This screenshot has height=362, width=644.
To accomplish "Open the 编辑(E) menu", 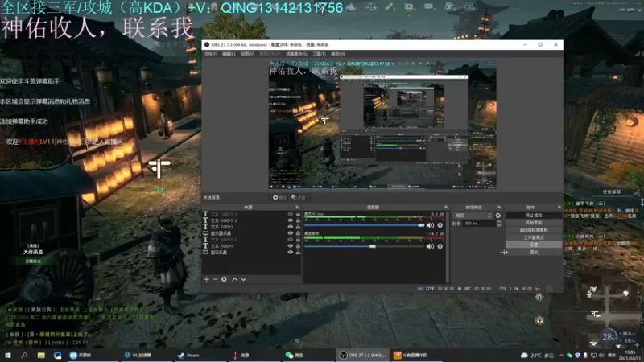I will [x=229, y=54].
